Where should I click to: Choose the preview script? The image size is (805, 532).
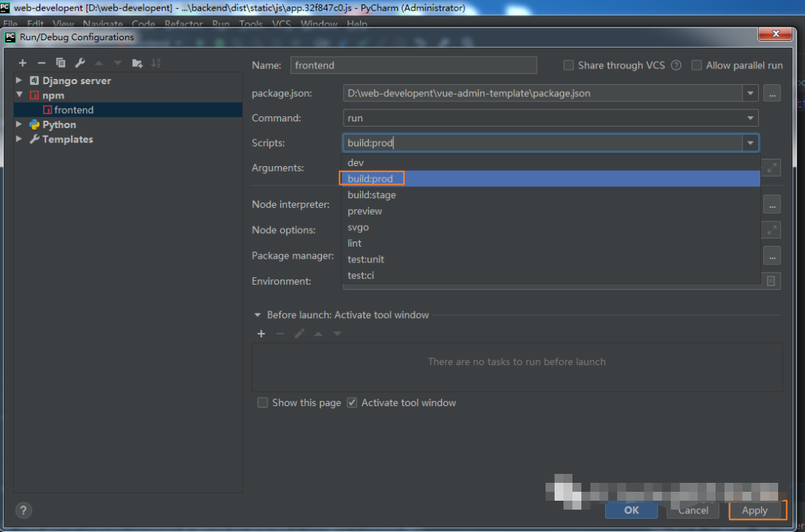click(x=550, y=211)
